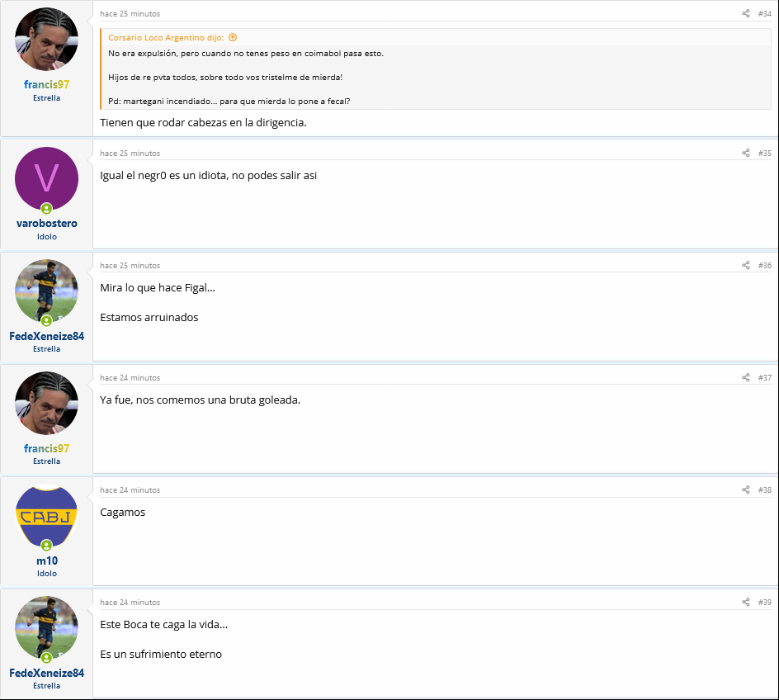The height and width of the screenshot is (700, 779).
Task: Open permalink #35
Action: 765,154
